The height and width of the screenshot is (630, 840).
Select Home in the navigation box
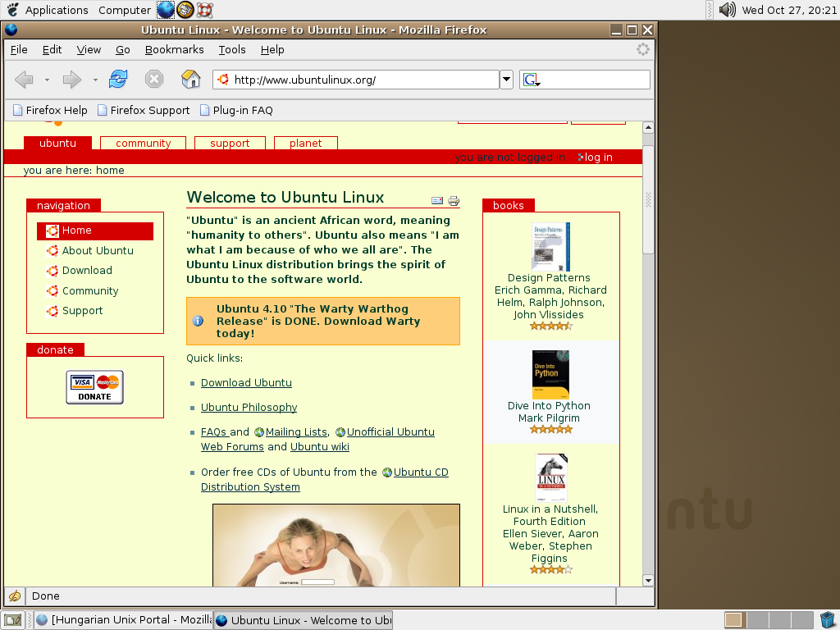pyautogui.click(x=95, y=231)
